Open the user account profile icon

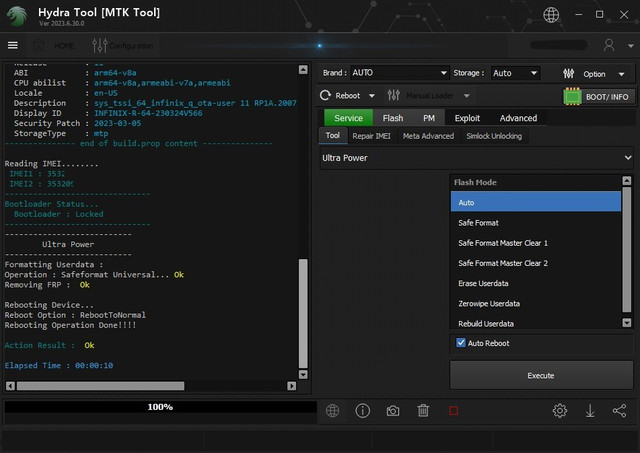click(x=609, y=45)
